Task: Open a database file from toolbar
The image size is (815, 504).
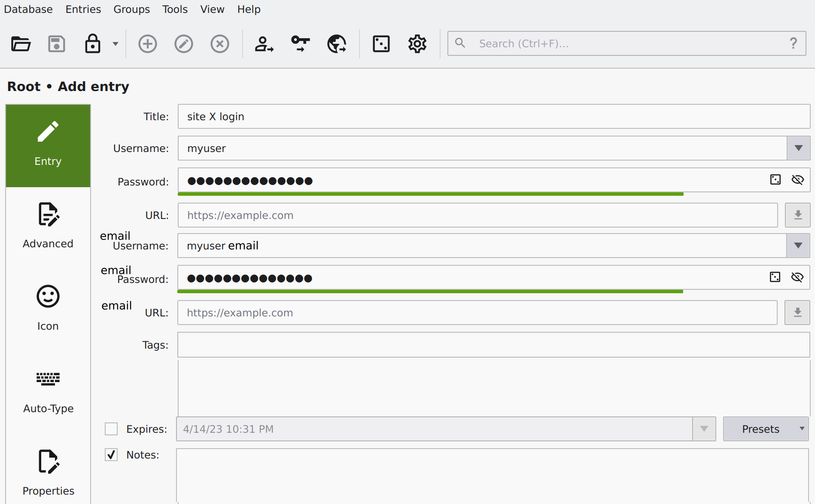Action: pyautogui.click(x=20, y=43)
